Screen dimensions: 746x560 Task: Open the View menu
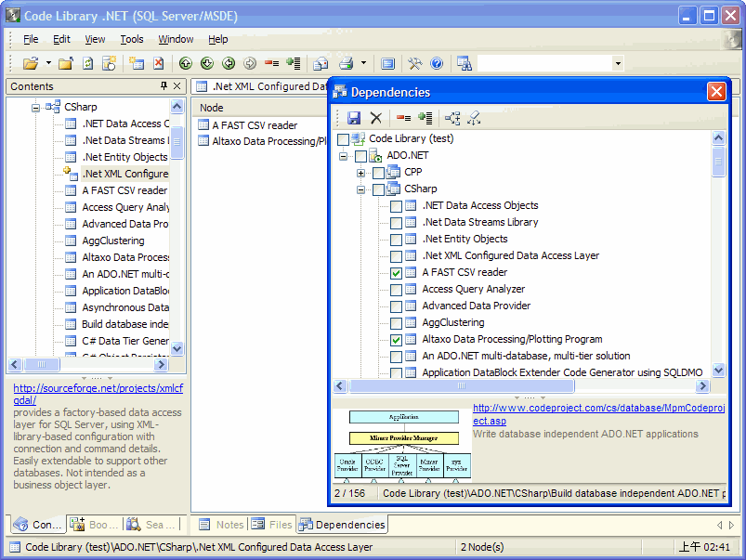[95, 39]
